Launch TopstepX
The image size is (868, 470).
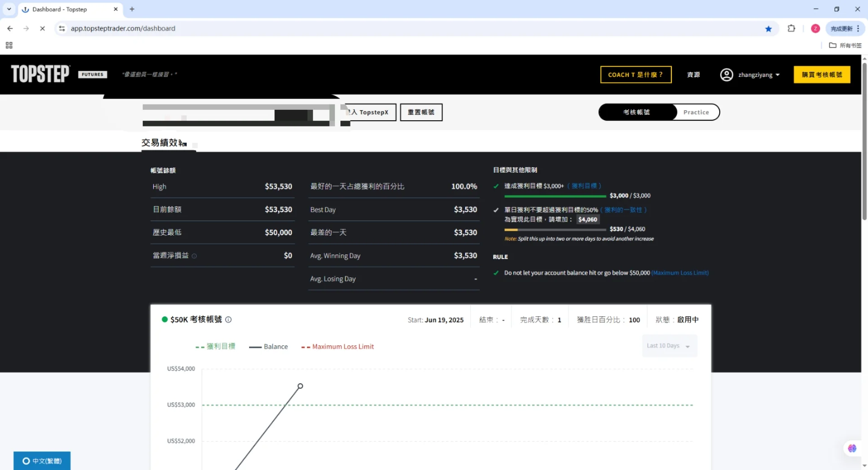pos(371,112)
